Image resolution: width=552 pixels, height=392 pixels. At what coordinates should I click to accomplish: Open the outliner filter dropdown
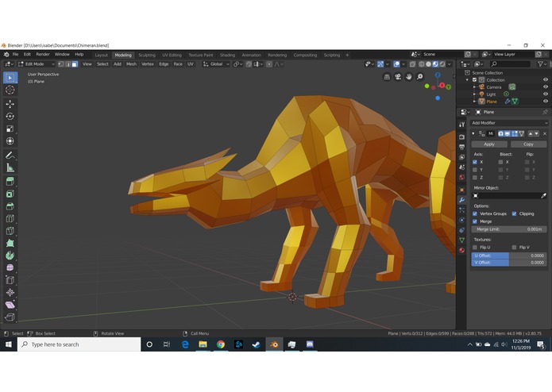[542, 64]
